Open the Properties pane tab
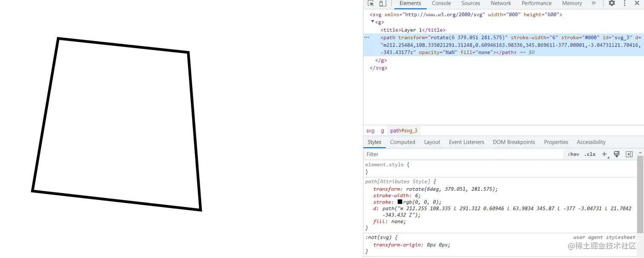This screenshot has height=258, width=644. pyautogui.click(x=556, y=142)
